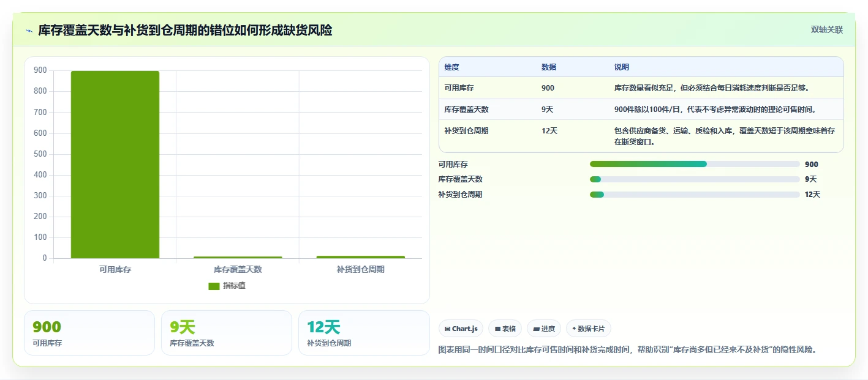Select the 12天 补货到仓周期 data card

364,333
